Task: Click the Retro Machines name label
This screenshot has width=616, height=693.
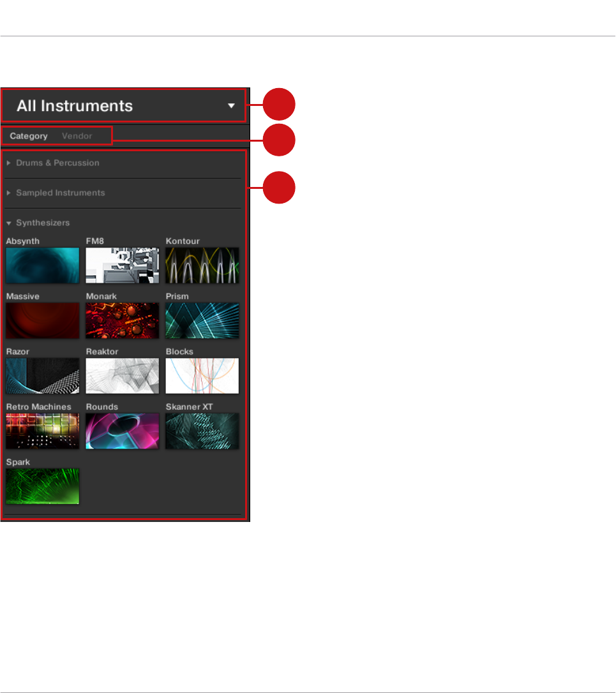Action: pyautogui.click(x=38, y=406)
